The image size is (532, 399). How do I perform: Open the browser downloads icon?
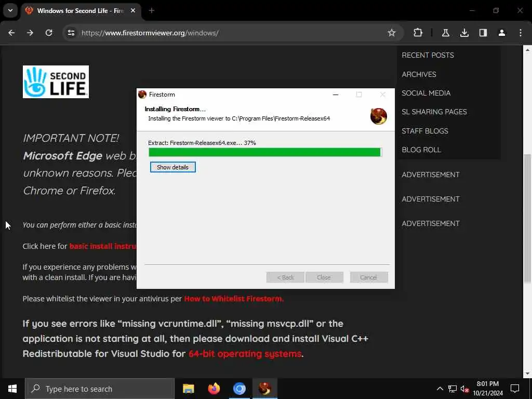point(464,33)
